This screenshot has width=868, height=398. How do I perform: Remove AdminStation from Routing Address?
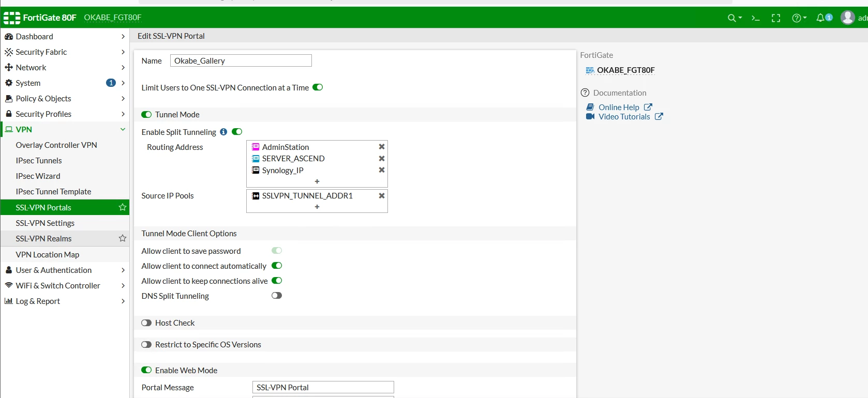(382, 147)
